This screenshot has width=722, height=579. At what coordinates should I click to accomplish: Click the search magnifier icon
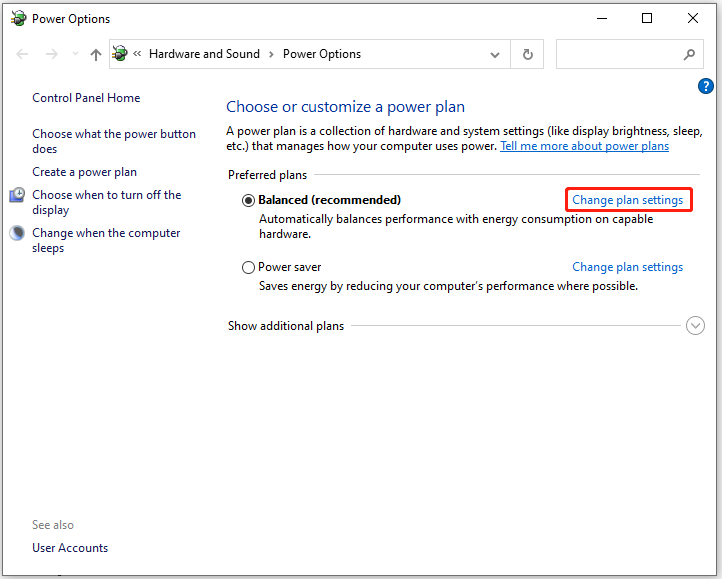(x=689, y=54)
